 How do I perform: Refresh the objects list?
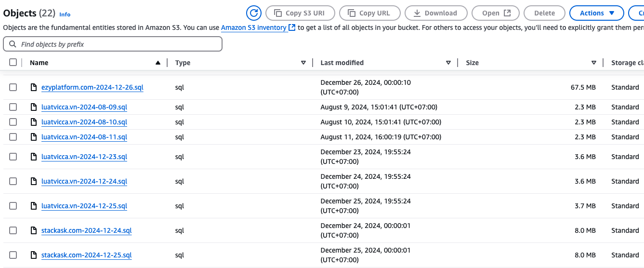pyautogui.click(x=253, y=13)
